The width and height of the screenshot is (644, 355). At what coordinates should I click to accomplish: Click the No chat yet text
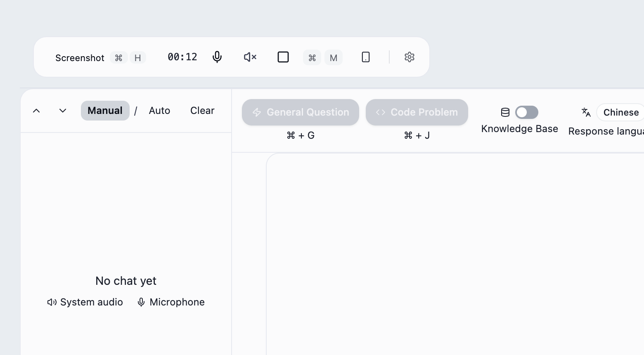126,281
